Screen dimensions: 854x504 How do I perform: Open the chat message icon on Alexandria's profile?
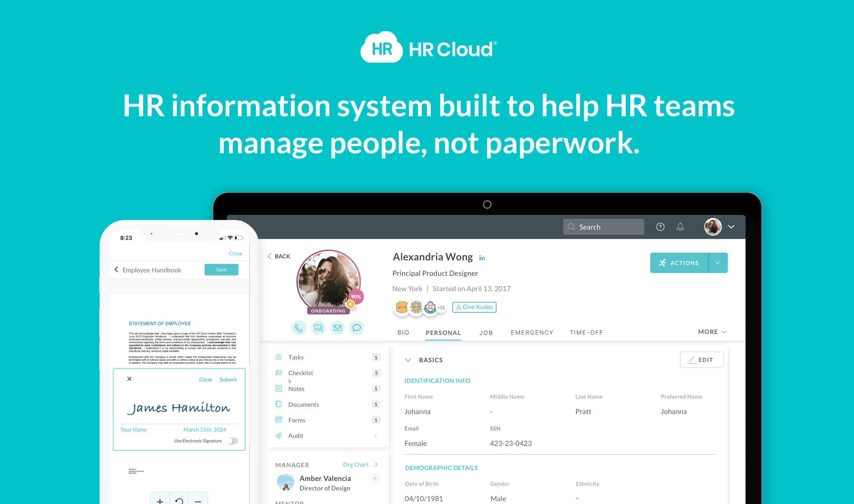click(318, 328)
